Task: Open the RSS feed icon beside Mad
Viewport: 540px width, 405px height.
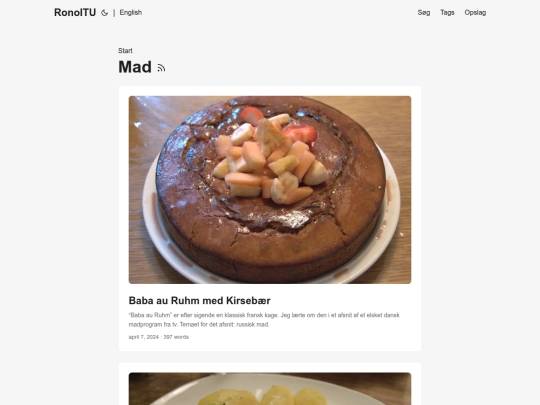Action: (x=161, y=68)
